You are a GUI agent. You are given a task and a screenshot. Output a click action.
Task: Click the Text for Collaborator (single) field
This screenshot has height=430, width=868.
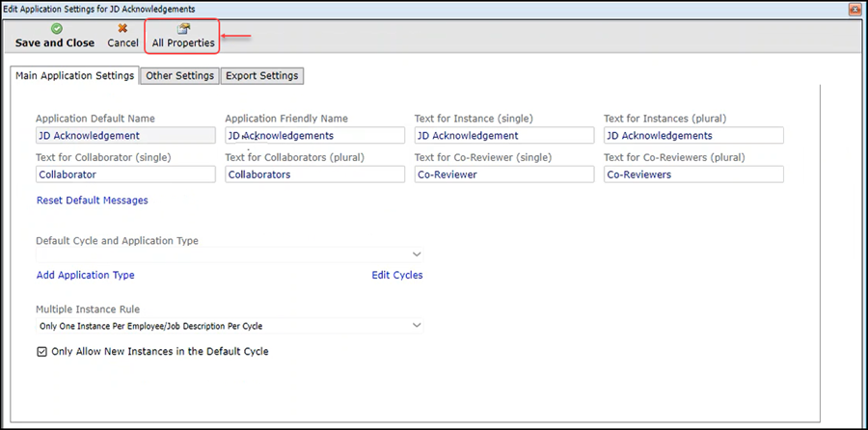pos(125,175)
